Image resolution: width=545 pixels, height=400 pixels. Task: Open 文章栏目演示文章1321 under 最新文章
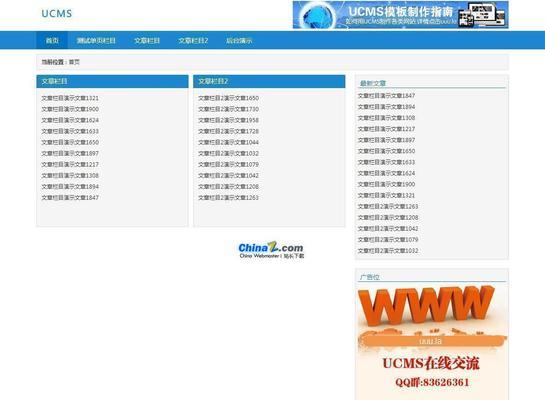387,195
